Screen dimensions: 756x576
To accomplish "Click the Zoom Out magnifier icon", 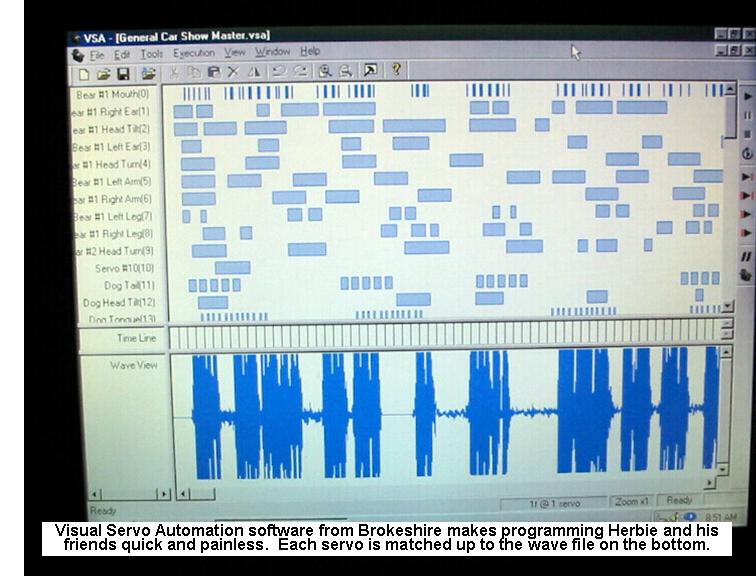I will 345,71.
